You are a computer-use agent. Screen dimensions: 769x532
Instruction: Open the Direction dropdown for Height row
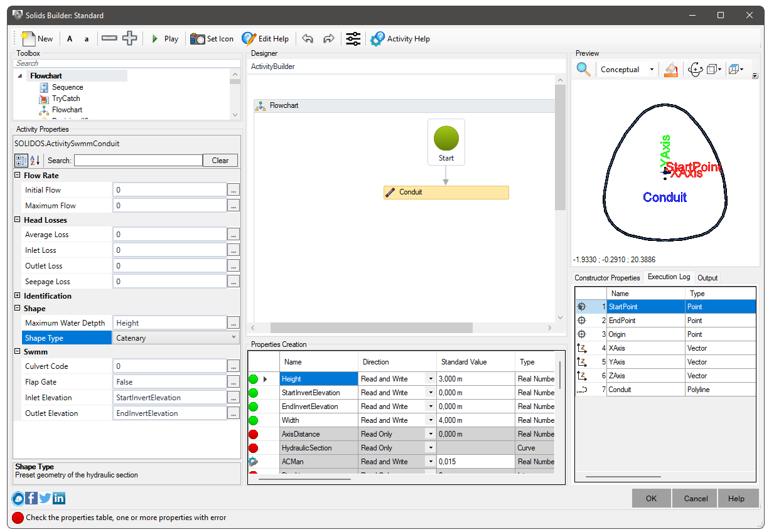tap(431, 379)
